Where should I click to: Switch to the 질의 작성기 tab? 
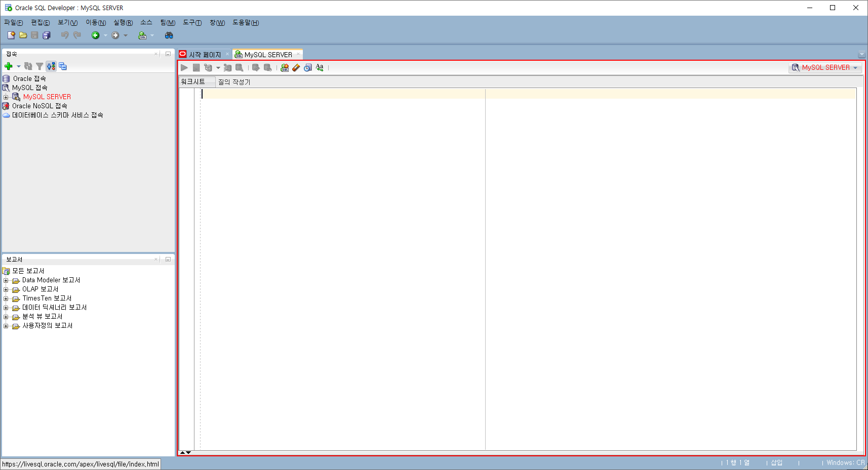point(234,82)
